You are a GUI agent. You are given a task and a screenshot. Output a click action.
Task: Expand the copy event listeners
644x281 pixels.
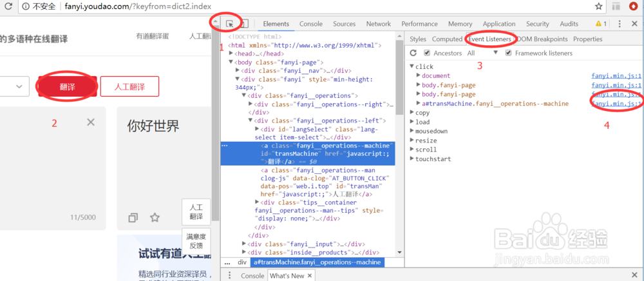click(412, 113)
